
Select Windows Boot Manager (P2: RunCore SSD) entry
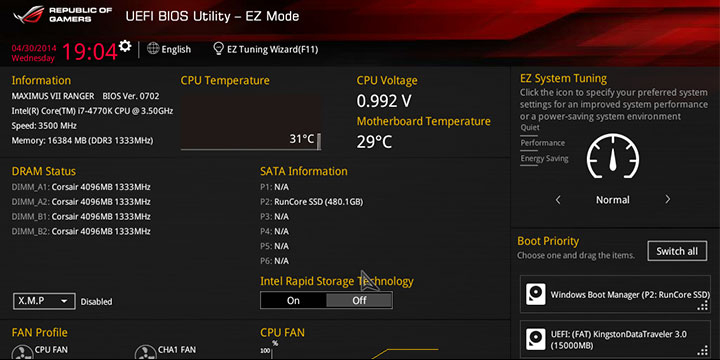615,294
